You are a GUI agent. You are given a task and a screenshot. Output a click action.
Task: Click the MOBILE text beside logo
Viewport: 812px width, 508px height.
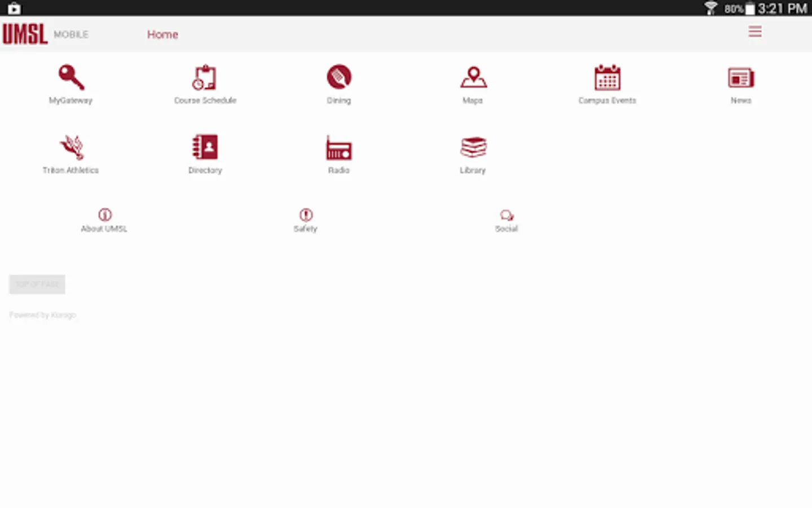[x=71, y=34]
